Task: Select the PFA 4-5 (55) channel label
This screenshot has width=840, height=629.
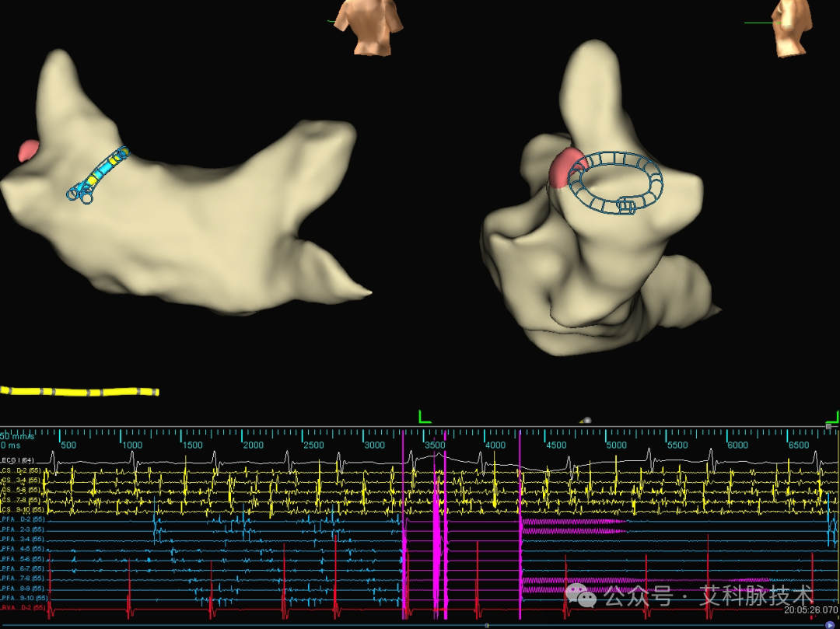Action: [23, 549]
